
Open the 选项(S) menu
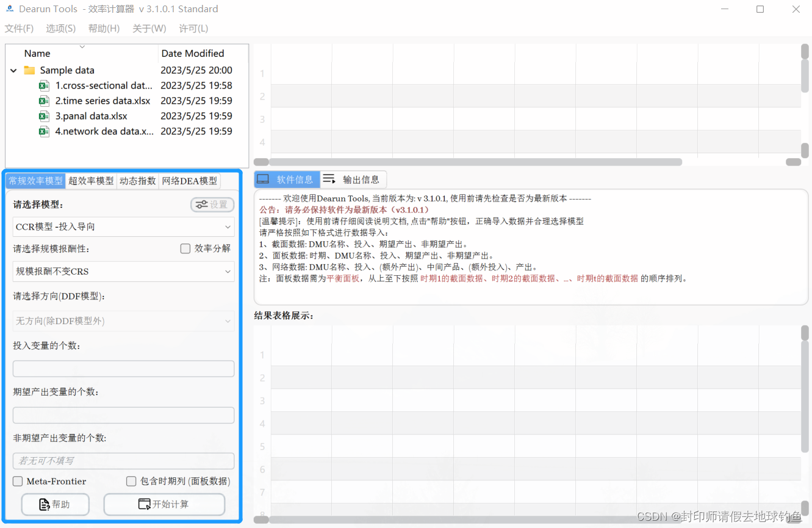[60, 28]
